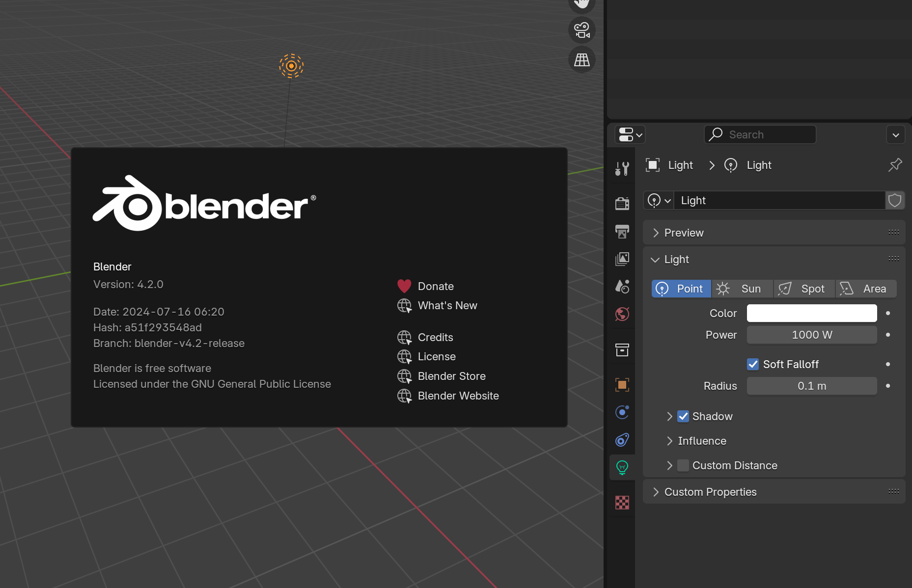This screenshot has width=912, height=588.
Task: Click the Preview panel drag grip
Action: click(x=893, y=232)
